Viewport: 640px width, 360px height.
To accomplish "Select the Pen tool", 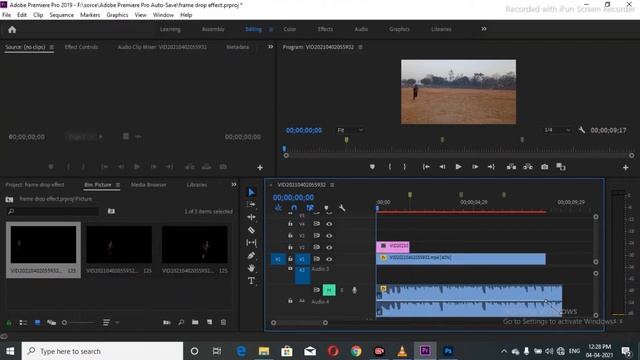I will coord(251,256).
